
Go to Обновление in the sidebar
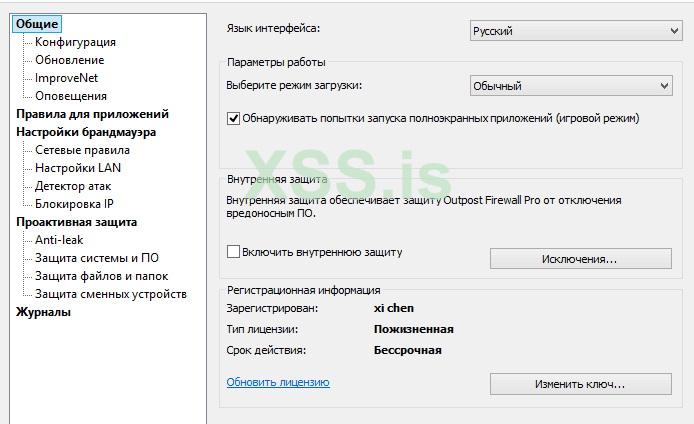coord(69,60)
